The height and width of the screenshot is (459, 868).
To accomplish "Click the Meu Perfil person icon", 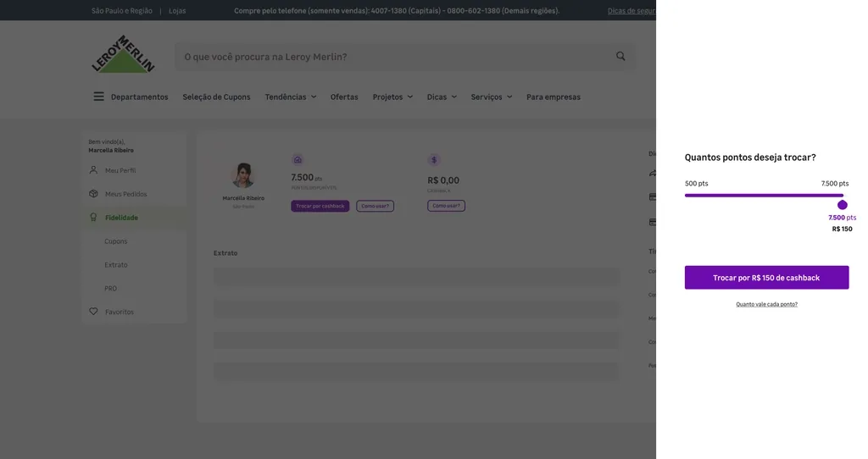I will 93,169.
